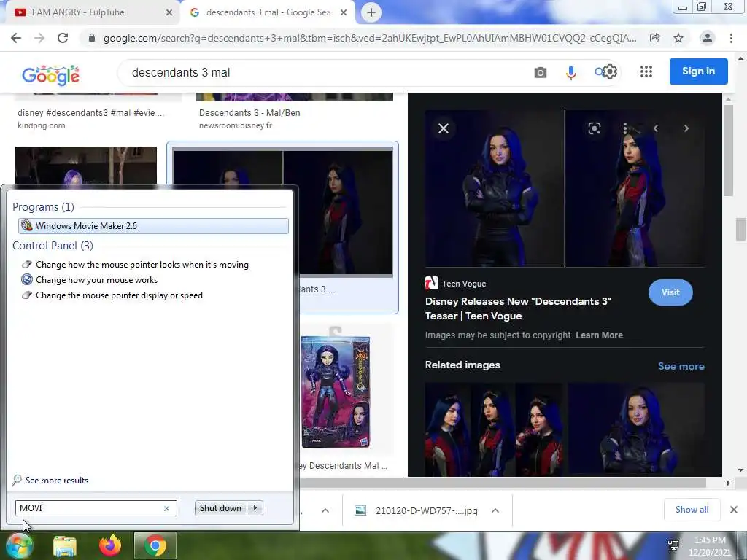Click the Windows Start orb
747x560 pixels.
point(19,545)
